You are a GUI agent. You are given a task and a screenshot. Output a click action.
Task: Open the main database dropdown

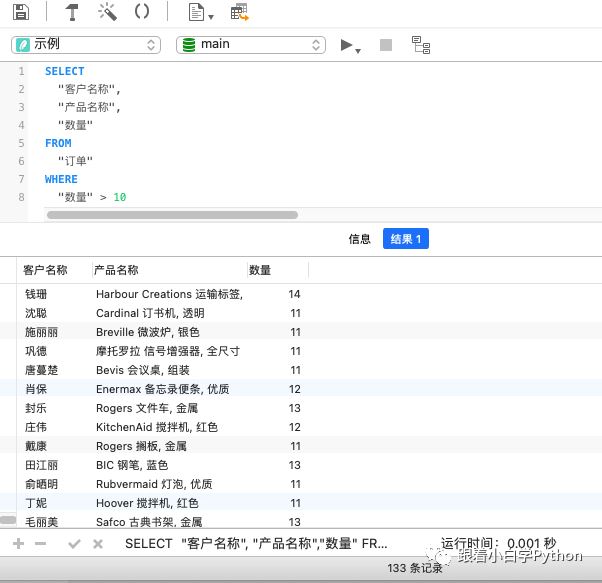click(x=250, y=44)
